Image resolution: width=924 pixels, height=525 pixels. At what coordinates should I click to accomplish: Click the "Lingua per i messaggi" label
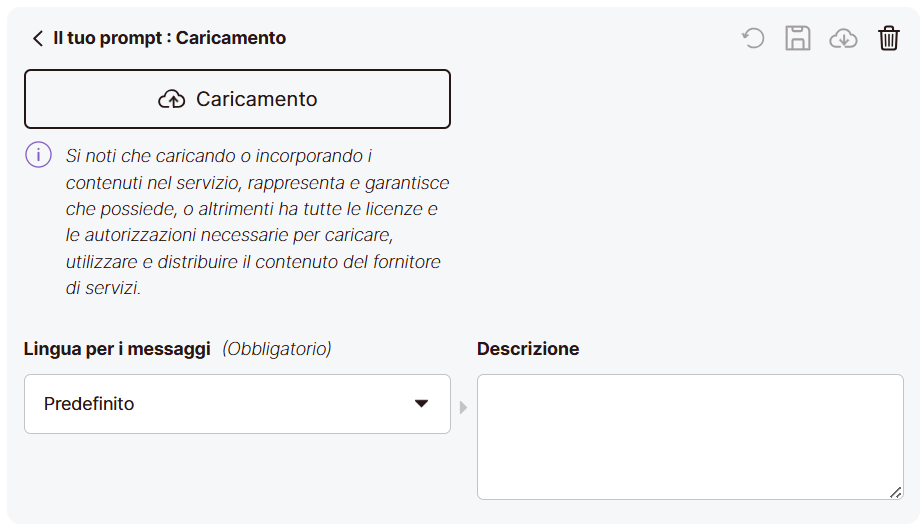click(x=117, y=349)
